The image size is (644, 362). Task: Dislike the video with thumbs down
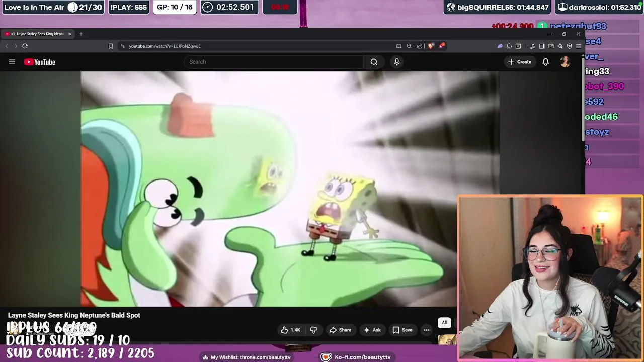313,330
